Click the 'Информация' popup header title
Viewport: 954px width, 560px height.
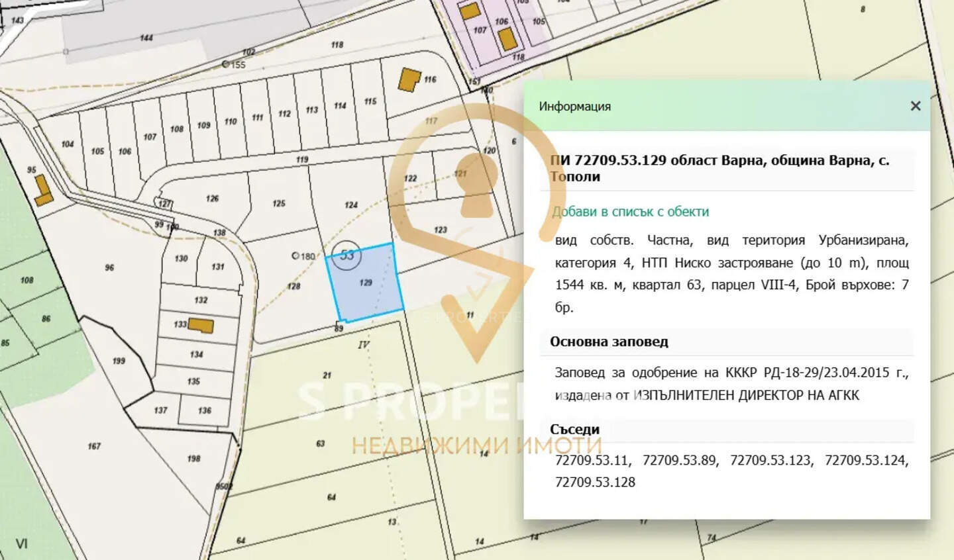[x=574, y=106]
